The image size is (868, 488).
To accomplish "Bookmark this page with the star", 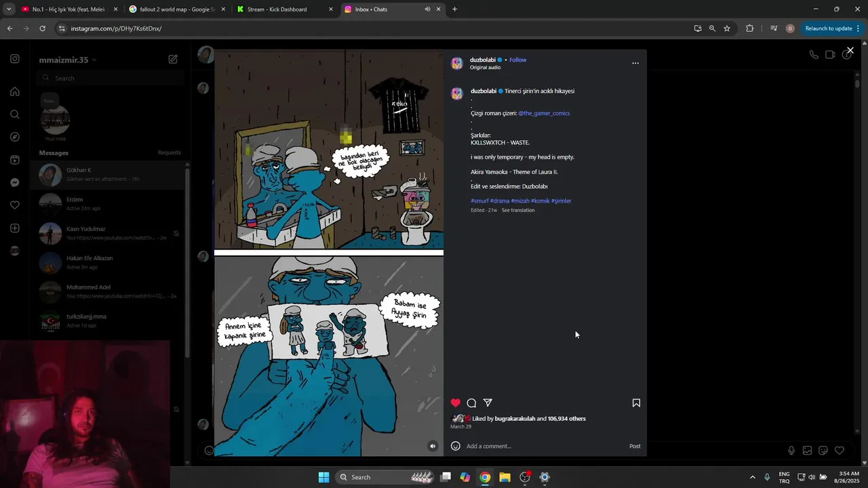I will pos(727,28).
